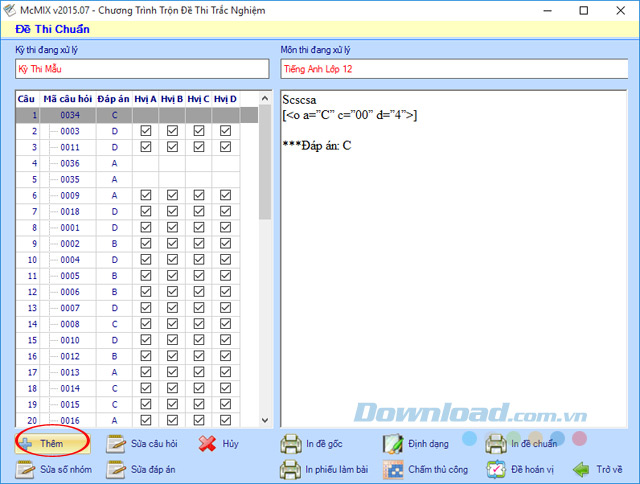Viewport: 640px width, 484px height.
Task: Click the Đáp án column header
Action: 114,99
